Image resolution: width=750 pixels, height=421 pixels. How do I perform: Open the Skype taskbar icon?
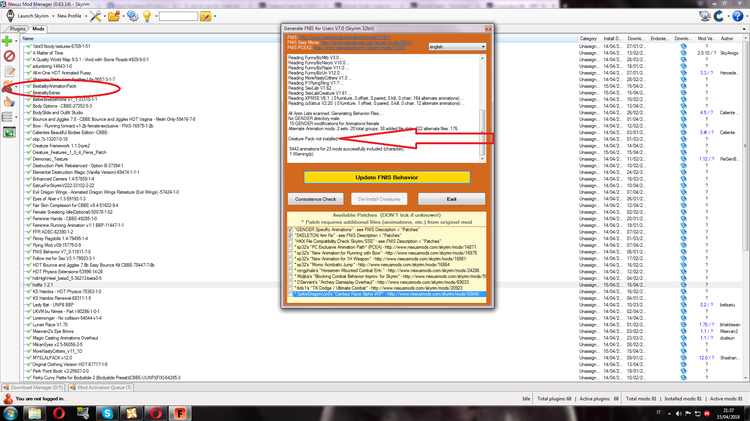point(107,413)
